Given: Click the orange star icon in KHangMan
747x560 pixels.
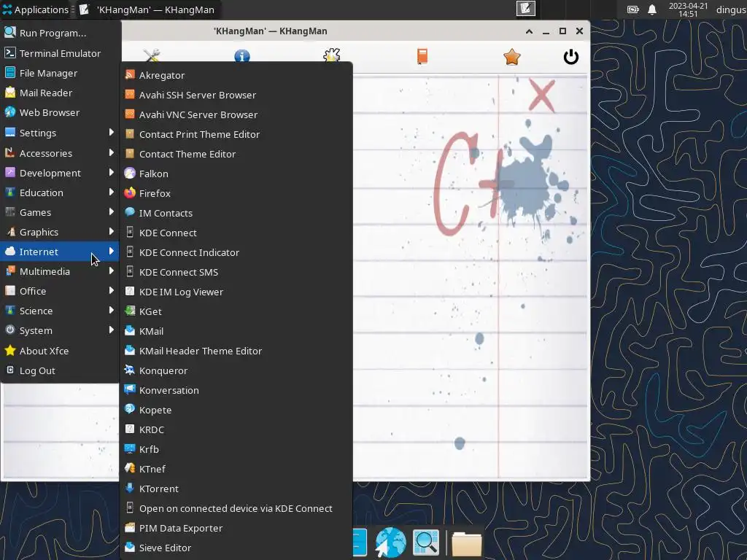Looking at the screenshot, I should tap(511, 57).
